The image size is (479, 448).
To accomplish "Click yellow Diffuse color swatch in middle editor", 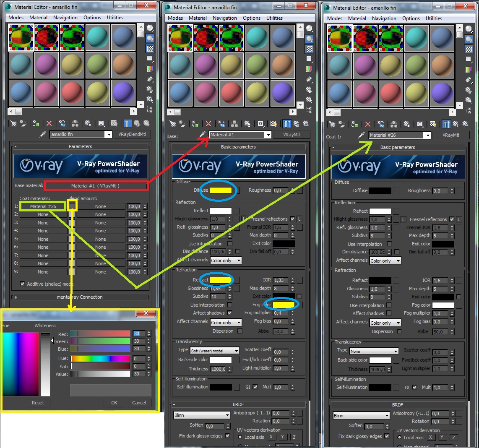I will coord(221,190).
